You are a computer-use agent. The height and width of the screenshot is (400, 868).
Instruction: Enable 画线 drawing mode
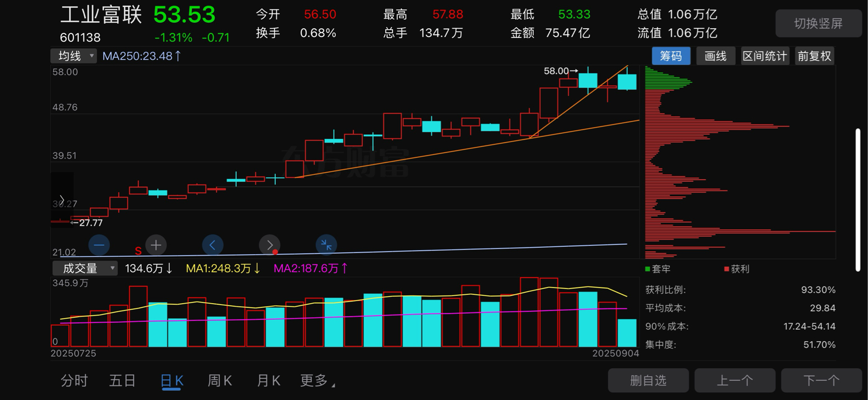715,56
